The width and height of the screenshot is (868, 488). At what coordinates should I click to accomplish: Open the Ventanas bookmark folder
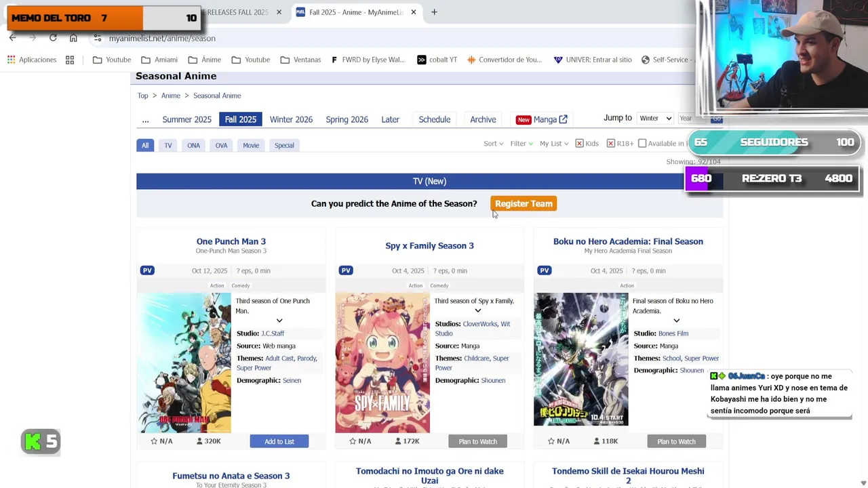(300, 60)
